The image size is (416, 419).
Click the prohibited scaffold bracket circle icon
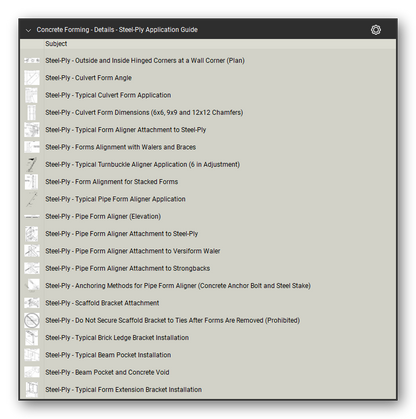click(32, 320)
